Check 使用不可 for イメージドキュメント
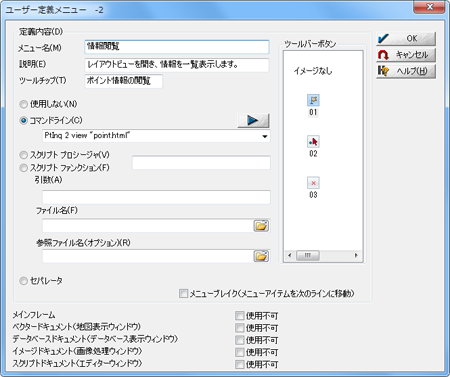Viewport: 450px width, 377px height. click(x=239, y=352)
